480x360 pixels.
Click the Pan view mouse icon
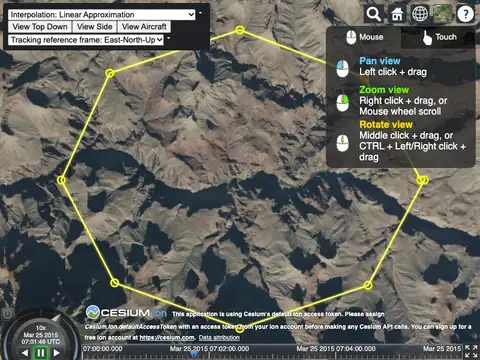(x=342, y=68)
